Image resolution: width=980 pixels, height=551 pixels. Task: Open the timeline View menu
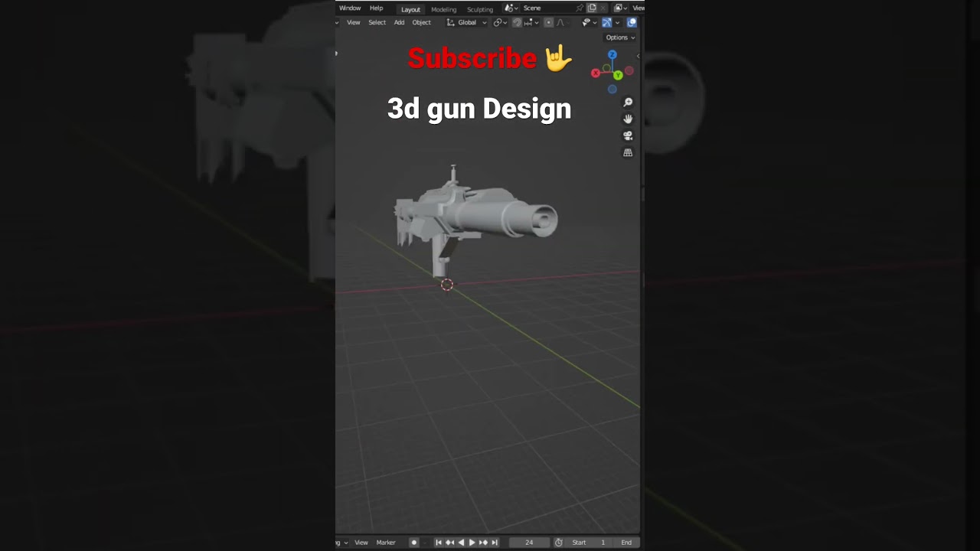tap(361, 543)
